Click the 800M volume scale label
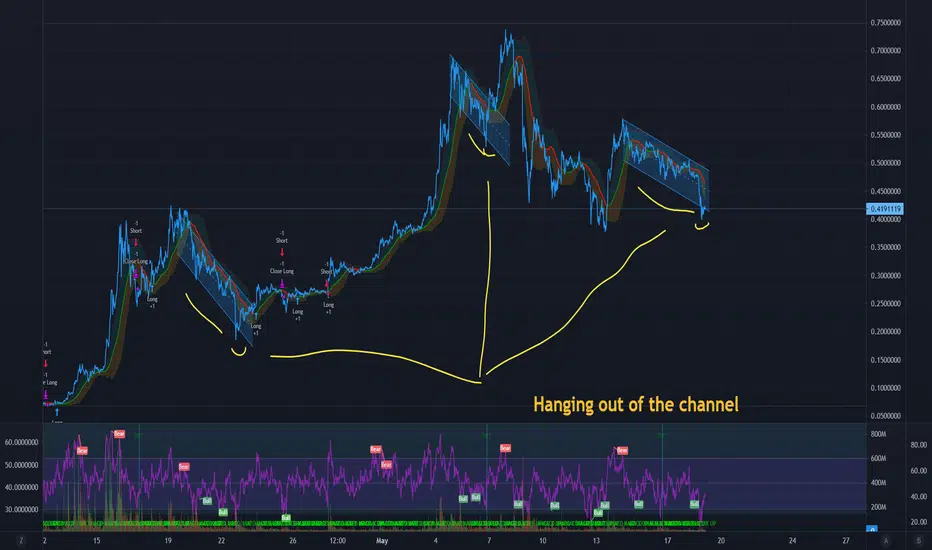The width and height of the screenshot is (932, 550). (879, 434)
